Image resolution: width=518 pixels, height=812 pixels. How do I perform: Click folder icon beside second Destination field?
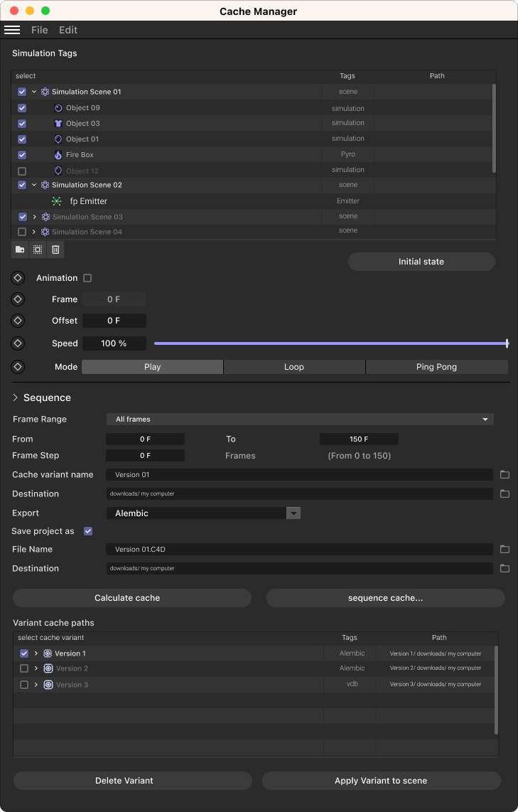504,568
